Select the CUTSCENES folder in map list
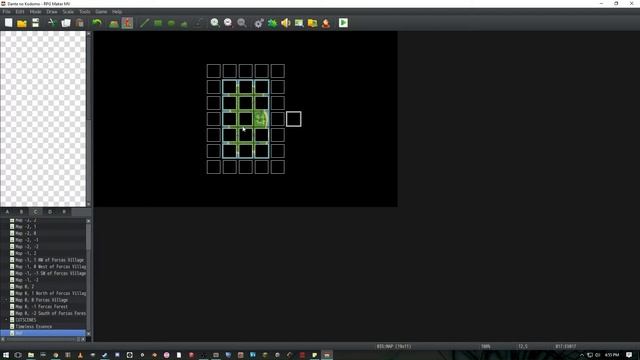 coord(26,320)
